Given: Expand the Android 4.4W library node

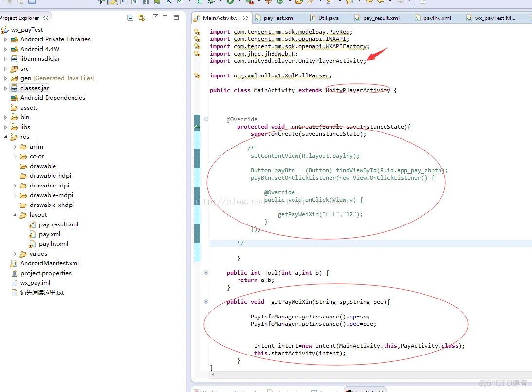Looking at the screenshot, I should [x=5, y=49].
